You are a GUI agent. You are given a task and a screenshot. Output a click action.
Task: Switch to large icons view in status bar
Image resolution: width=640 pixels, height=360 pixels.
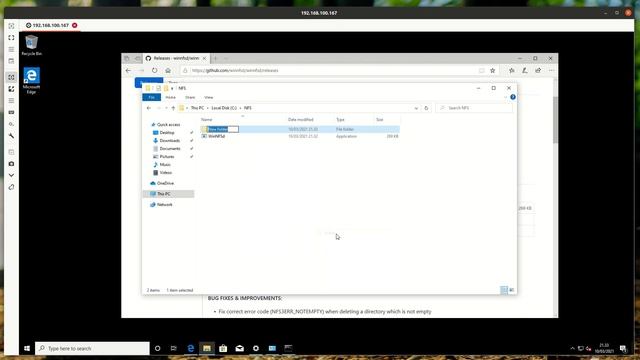[x=511, y=290]
